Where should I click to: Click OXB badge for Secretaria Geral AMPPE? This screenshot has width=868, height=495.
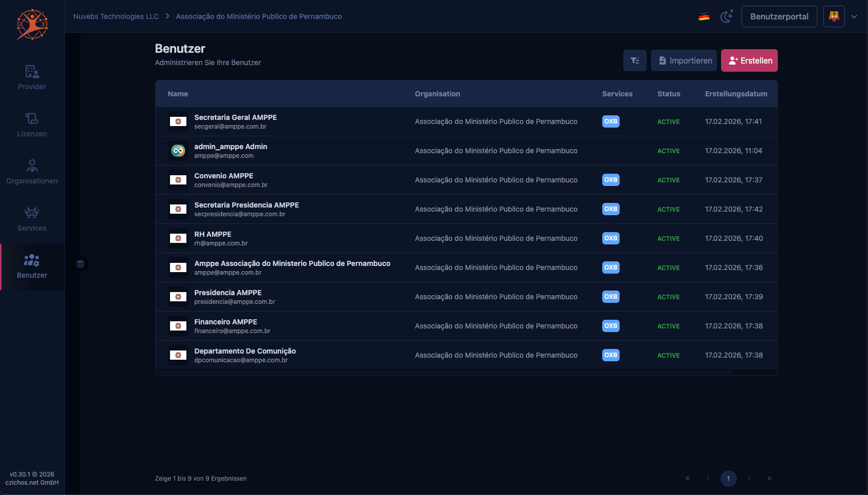coord(610,121)
